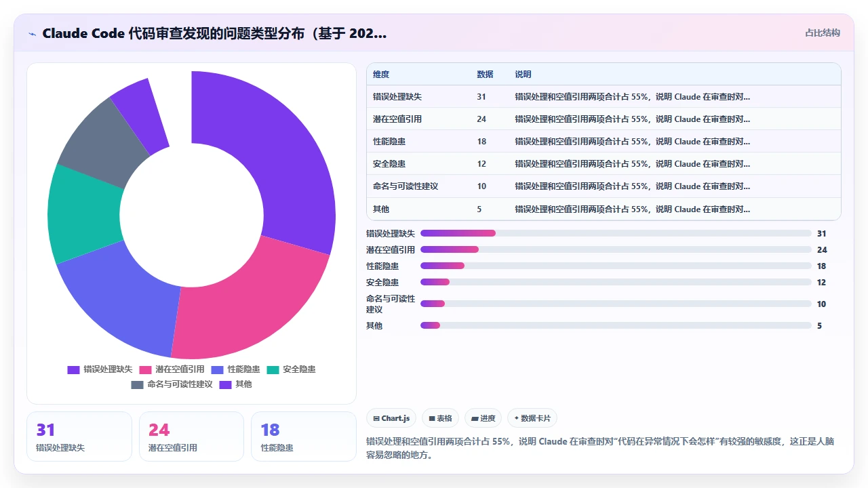Screen dimensions: 868x488
Task: Toggle 潜在空值引用 legend swatch
Action: (145, 369)
